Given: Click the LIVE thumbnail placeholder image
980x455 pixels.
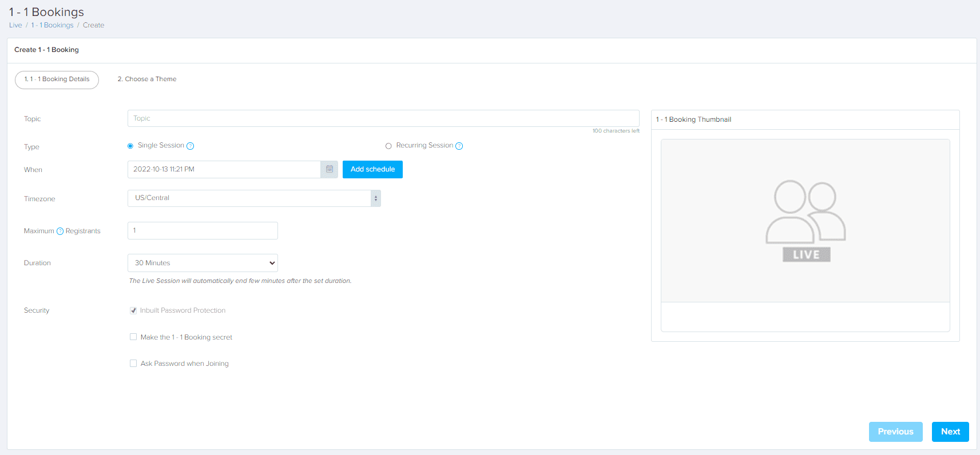Looking at the screenshot, I should point(805,221).
